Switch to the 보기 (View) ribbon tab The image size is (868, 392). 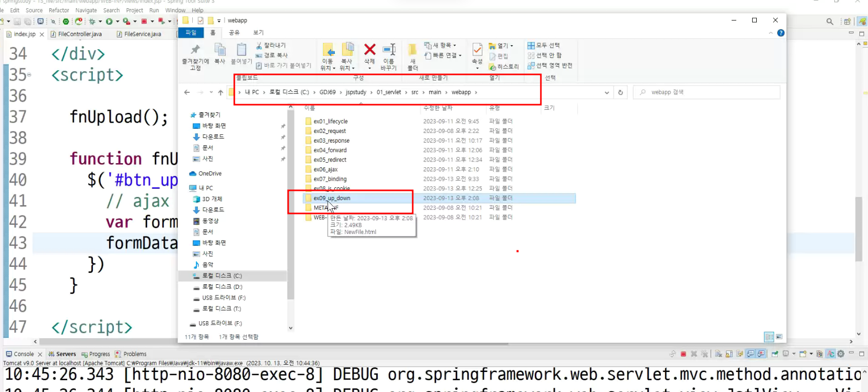coord(258,33)
